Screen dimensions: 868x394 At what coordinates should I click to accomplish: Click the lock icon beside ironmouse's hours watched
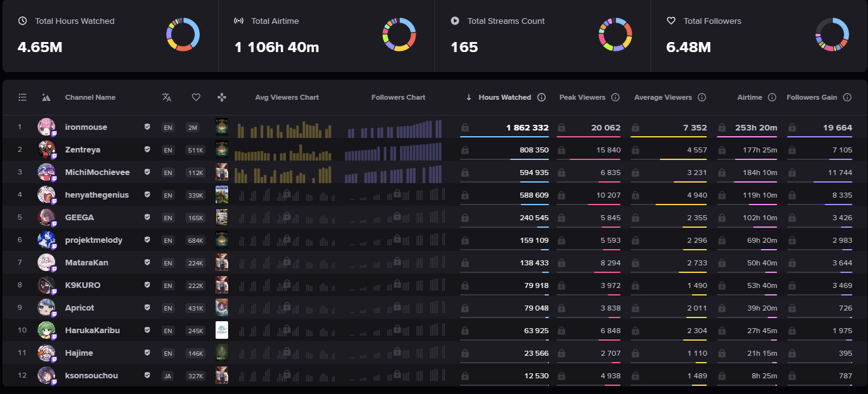pyautogui.click(x=465, y=127)
